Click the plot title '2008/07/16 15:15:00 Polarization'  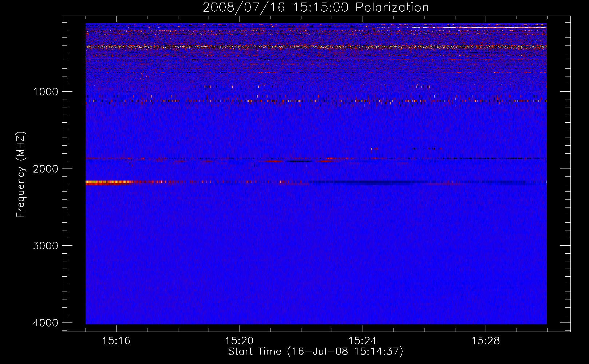click(x=316, y=7)
